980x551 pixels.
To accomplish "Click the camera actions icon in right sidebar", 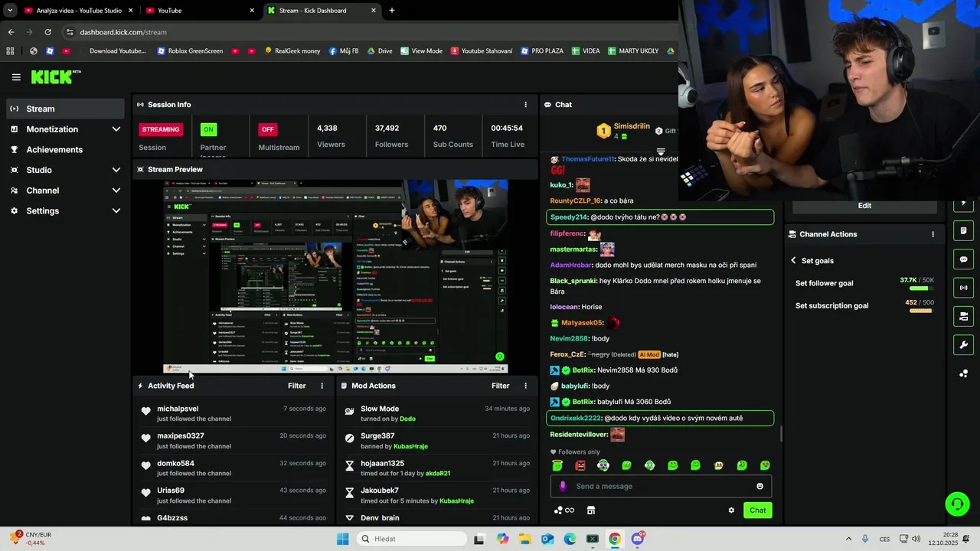I will (963, 316).
